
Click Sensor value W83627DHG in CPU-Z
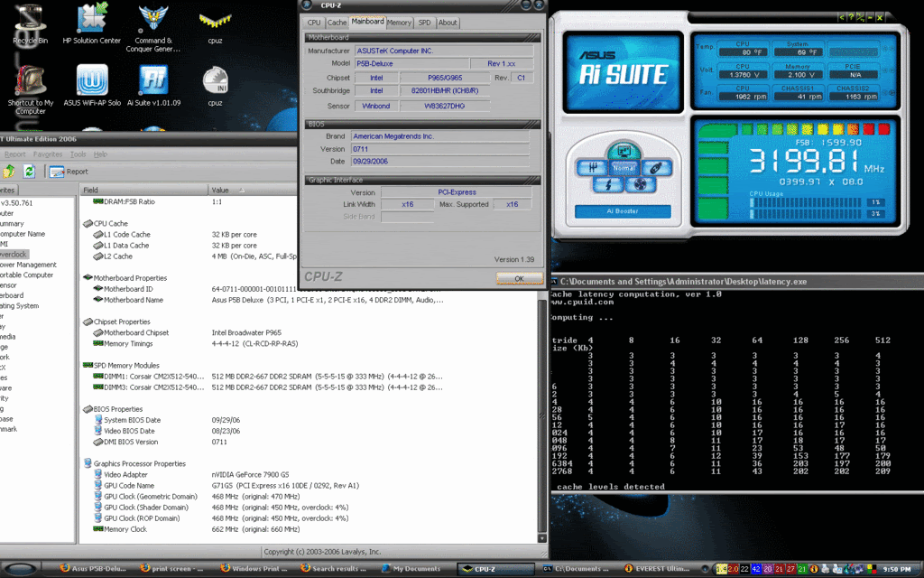coord(444,107)
